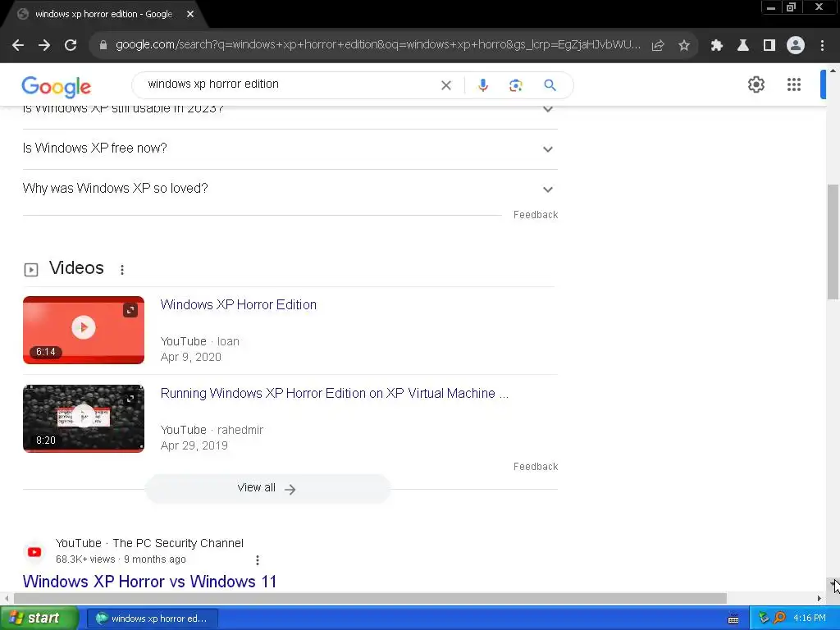The width and height of the screenshot is (840, 630).
Task: Click the horizontal scrollbar thumb
Action: 370,598
